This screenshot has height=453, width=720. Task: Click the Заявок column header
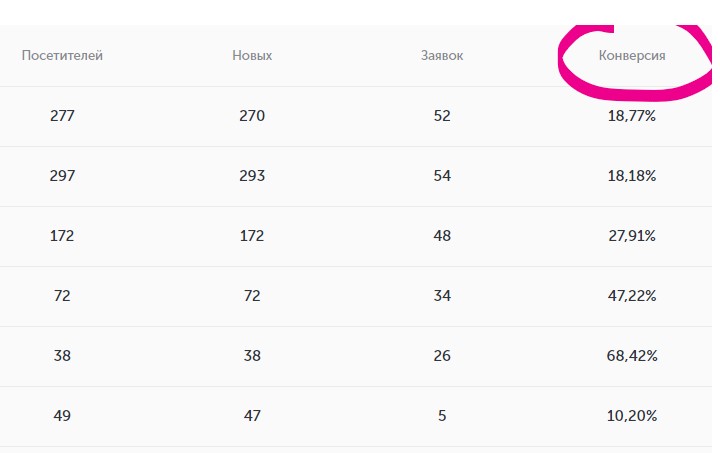pyautogui.click(x=442, y=56)
